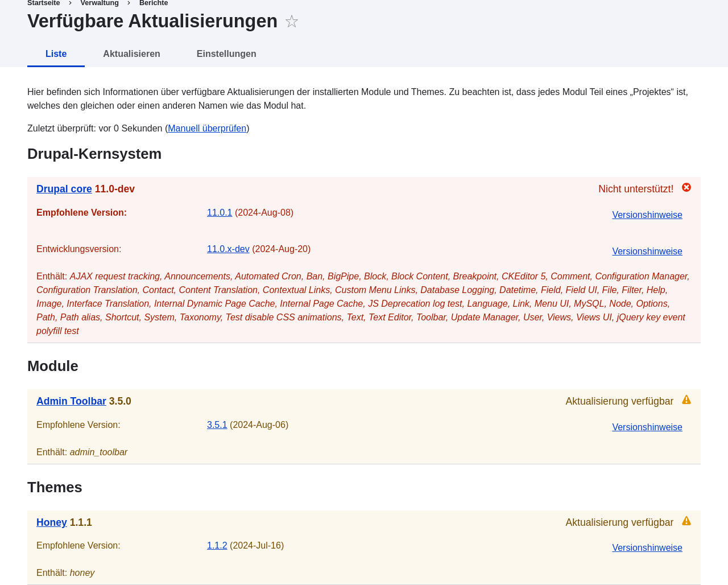The height and width of the screenshot is (585, 728).
Task: Click Aktualisierung verfügbar in Admin Toolbar row
Action: tap(619, 401)
